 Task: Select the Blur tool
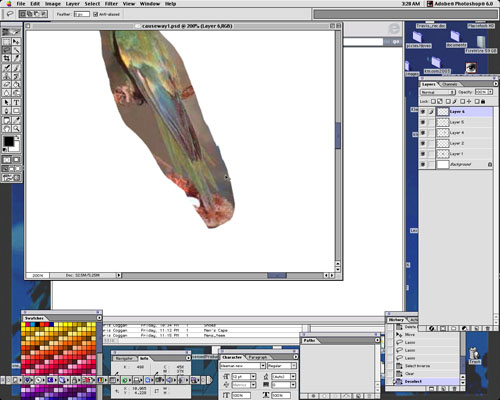[6, 93]
